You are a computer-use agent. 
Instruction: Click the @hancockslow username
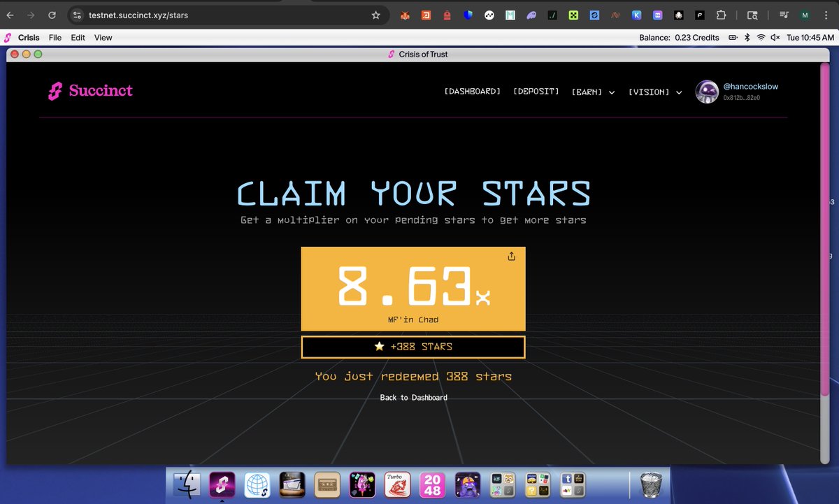point(751,87)
